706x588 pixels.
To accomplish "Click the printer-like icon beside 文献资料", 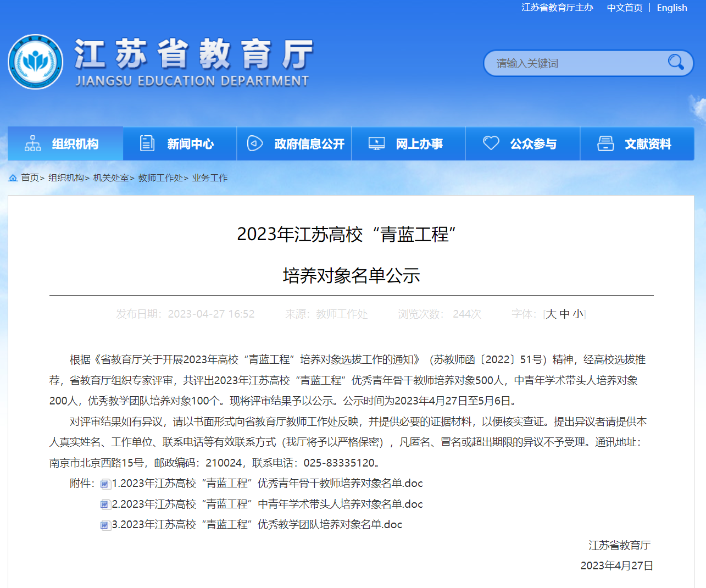I will 605,143.
